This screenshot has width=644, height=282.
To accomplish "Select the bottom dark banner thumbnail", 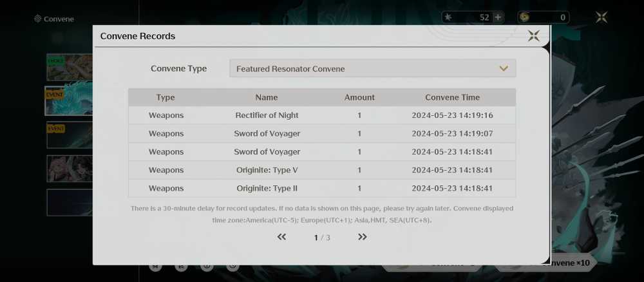I will (70, 202).
